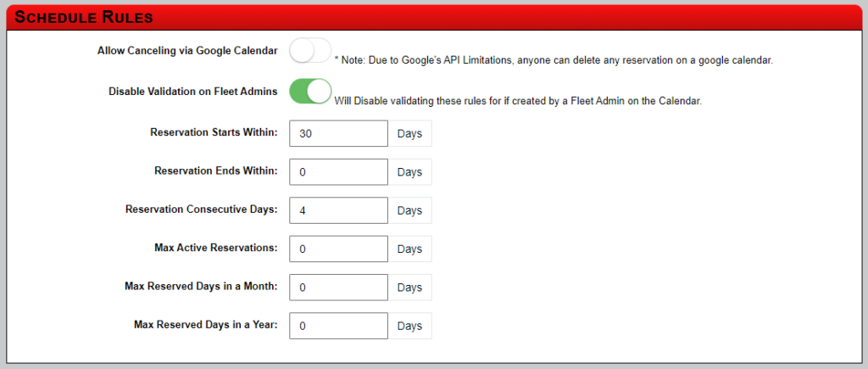
Task: Click Days unit beside Reservation Starts Within
Action: tap(409, 133)
